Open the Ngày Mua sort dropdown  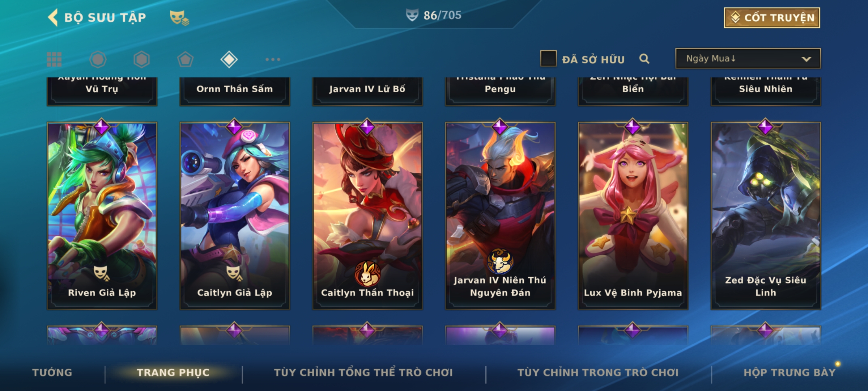748,58
